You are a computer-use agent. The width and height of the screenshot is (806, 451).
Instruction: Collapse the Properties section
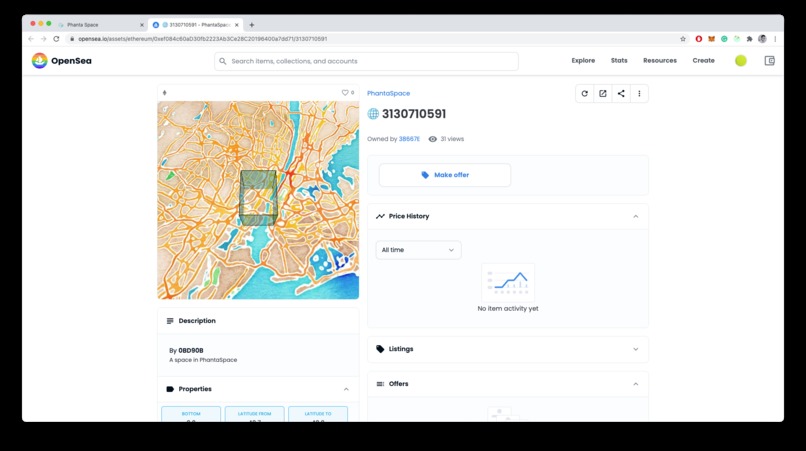pyautogui.click(x=346, y=389)
